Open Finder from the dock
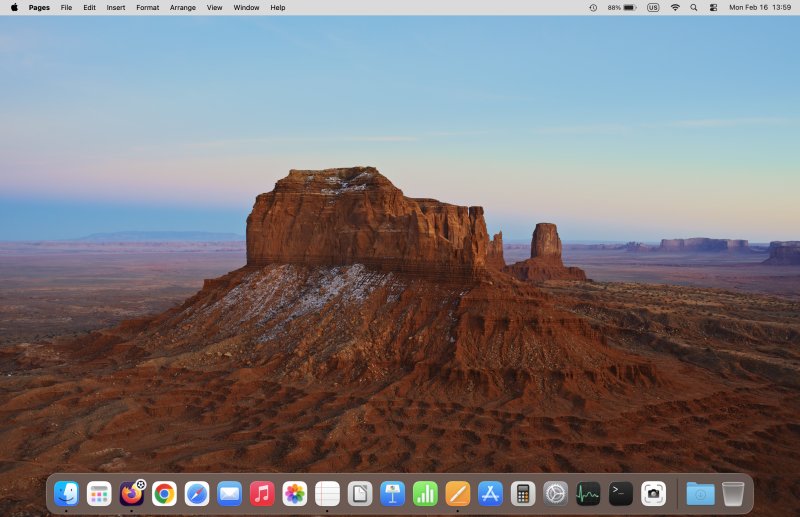 point(67,493)
